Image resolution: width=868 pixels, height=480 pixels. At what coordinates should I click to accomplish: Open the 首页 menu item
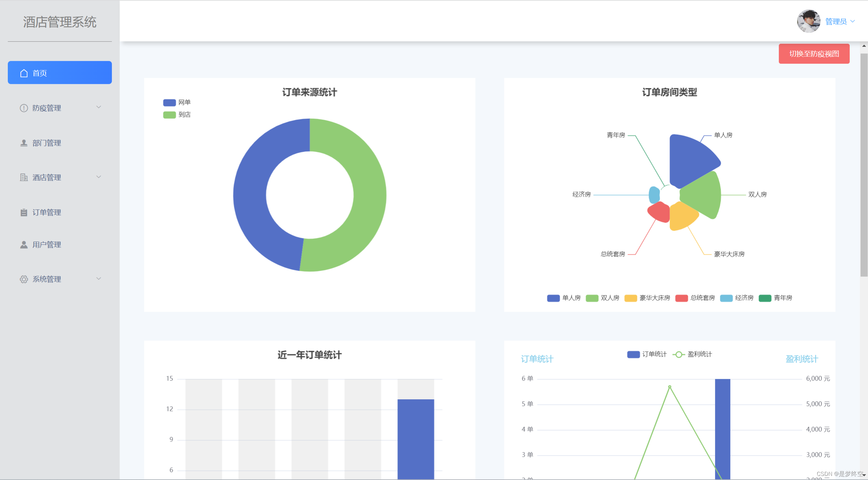[x=60, y=73]
